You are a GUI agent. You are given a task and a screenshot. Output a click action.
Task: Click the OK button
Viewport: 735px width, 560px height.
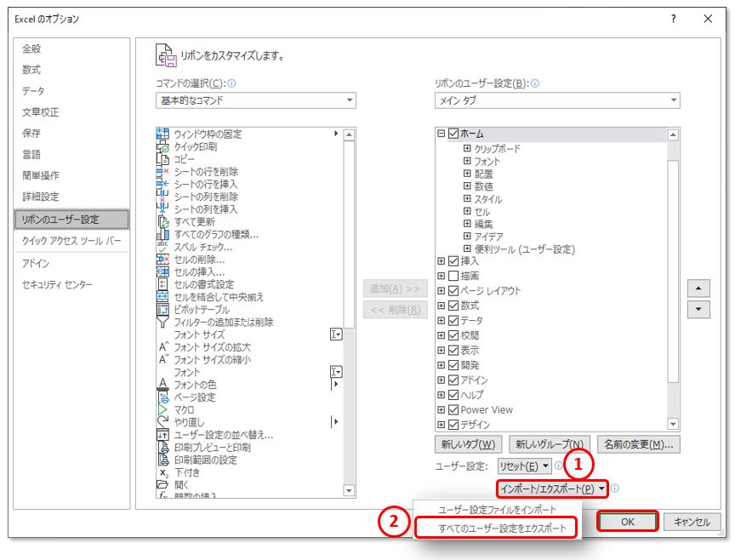[x=628, y=522]
